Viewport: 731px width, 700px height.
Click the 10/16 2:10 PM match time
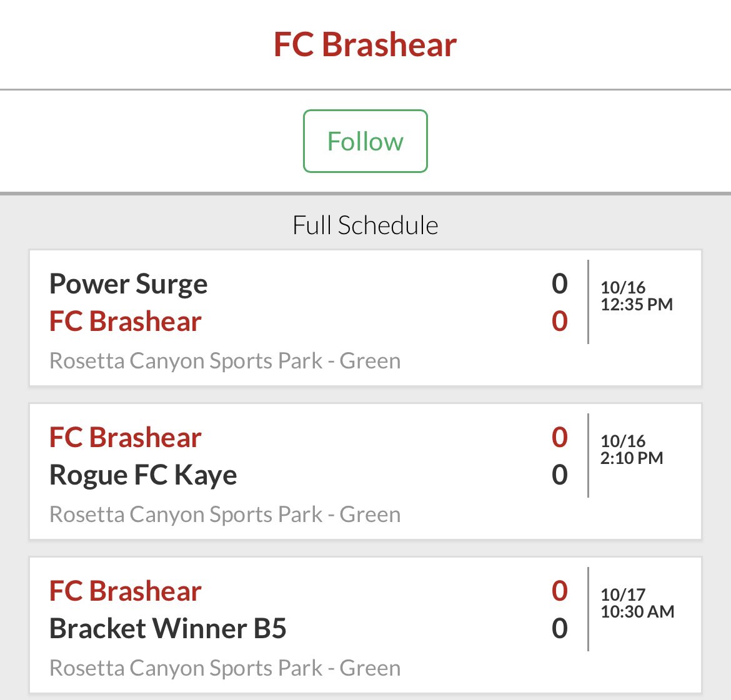click(631, 449)
